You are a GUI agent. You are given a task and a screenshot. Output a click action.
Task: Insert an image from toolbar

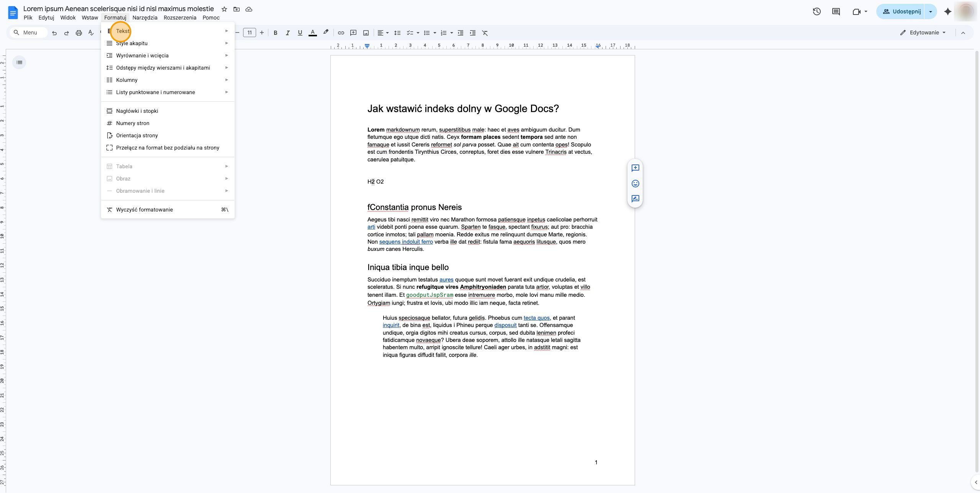point(366,33)
